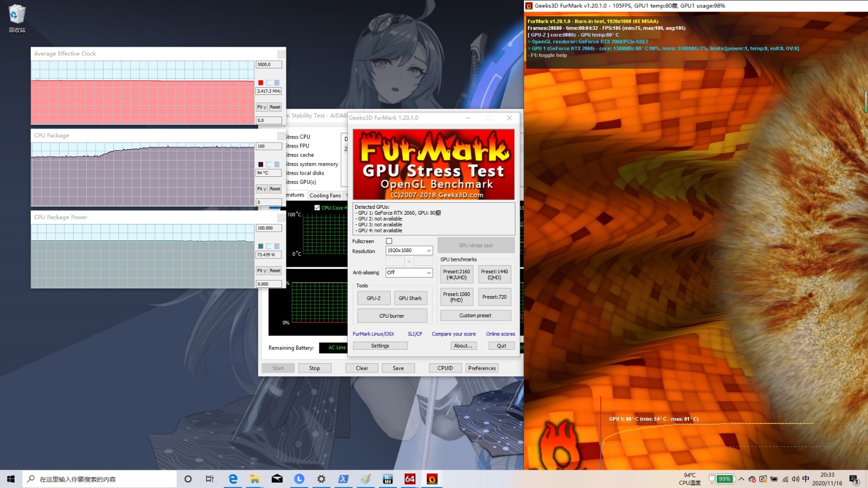This screenshot has width=868, height=488.
Task: Open the notification action center
Action: pos(854,479)
